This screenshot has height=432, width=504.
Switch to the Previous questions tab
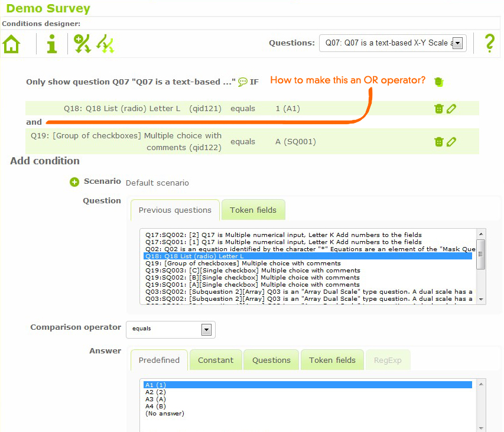175,210
